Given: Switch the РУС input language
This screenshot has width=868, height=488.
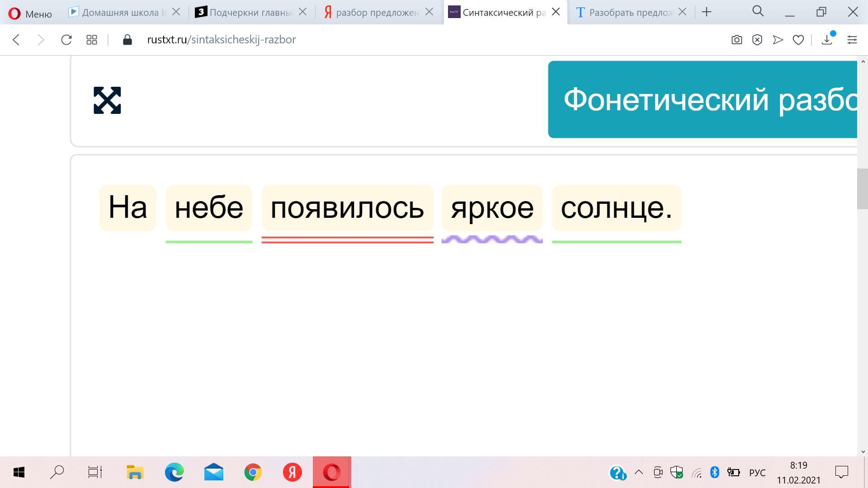Looking at the screenshot, I should [757, 473].
